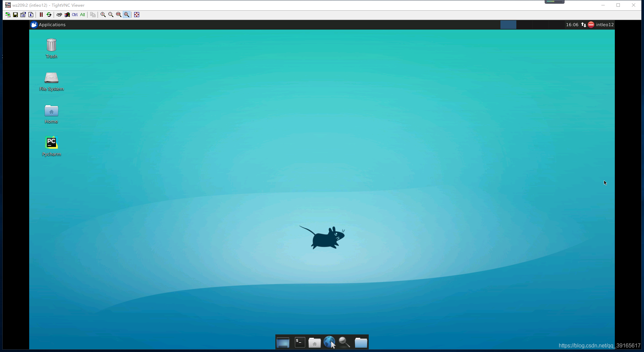This screenshot has width=644, height=352.
Task: Open the plain folder icon in the dock
Action: (361, 343)
